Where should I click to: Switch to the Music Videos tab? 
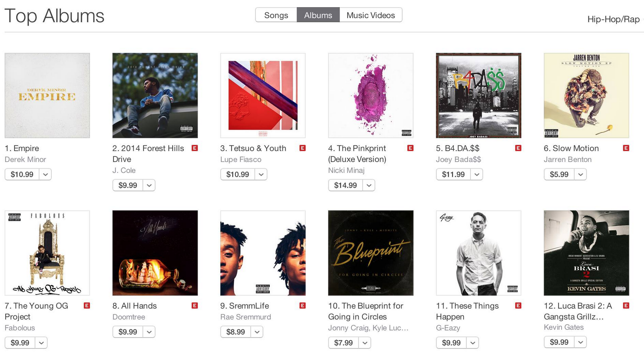coord(371,15)
